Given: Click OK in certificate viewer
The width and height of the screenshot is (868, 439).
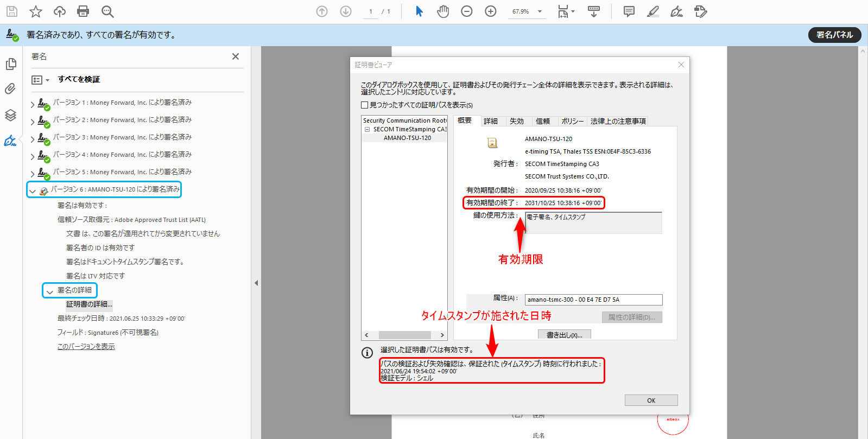Looking at the screenshot, I should click(651, 400).
